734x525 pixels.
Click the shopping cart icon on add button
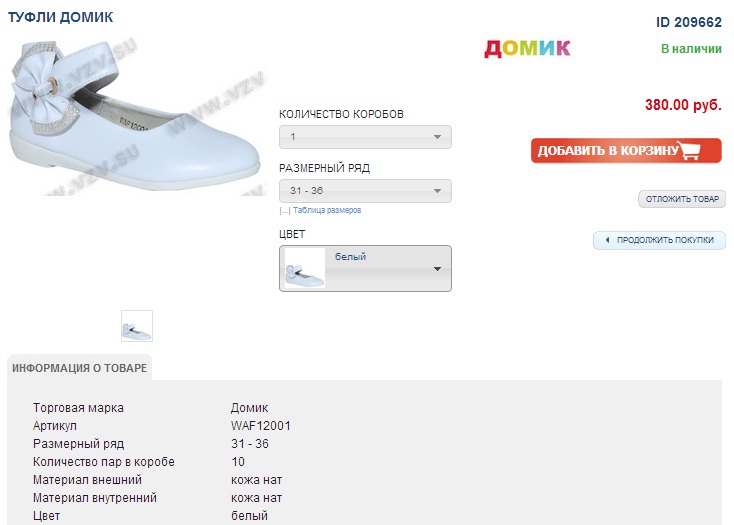tap(690, 150)
